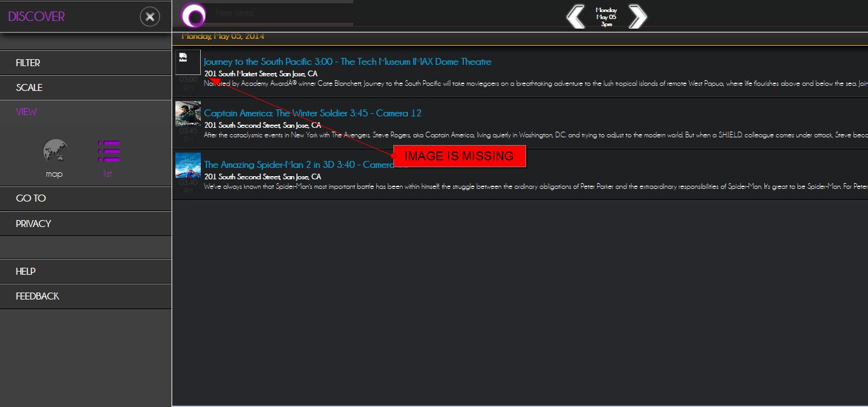Open the Help entry

point(86,272)
